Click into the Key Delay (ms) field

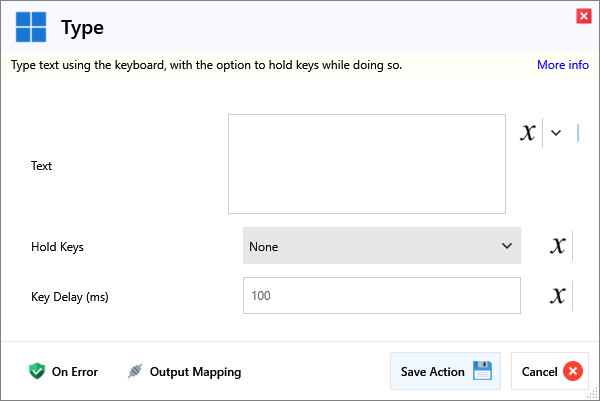tap(380, 295)
